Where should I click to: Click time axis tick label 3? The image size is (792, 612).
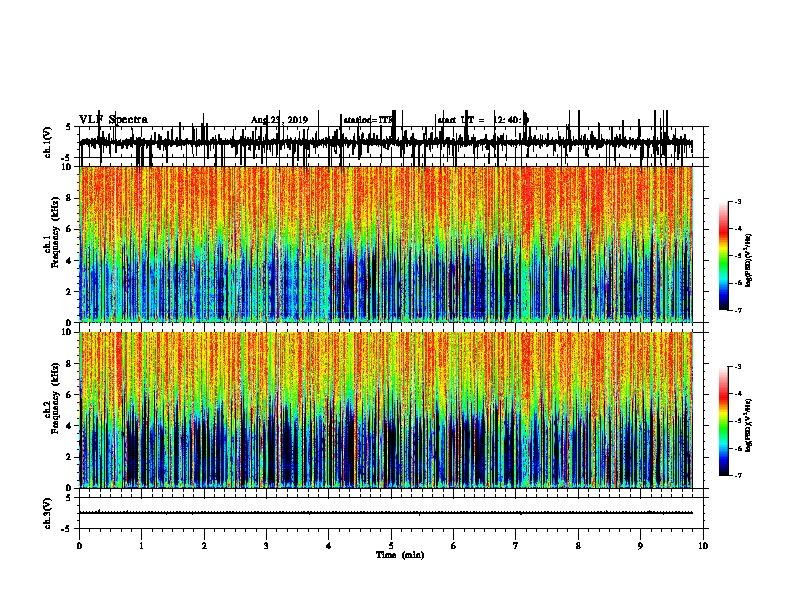coord(266,546)
